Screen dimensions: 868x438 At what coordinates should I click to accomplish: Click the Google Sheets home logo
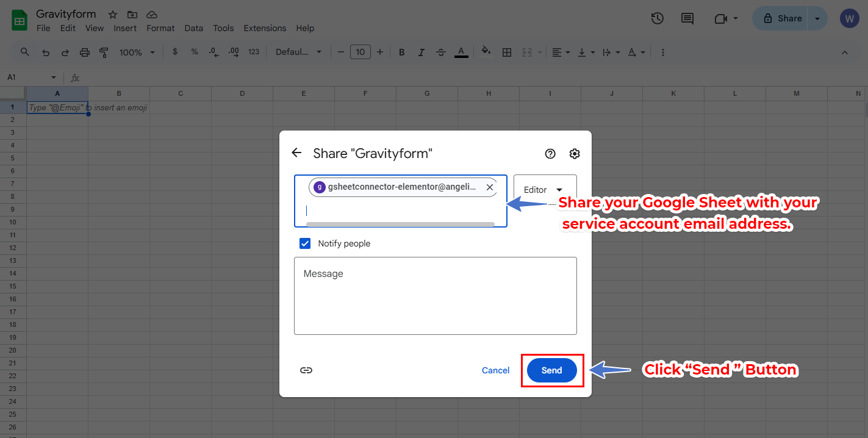pyautogui.click(x=20, y=20)
